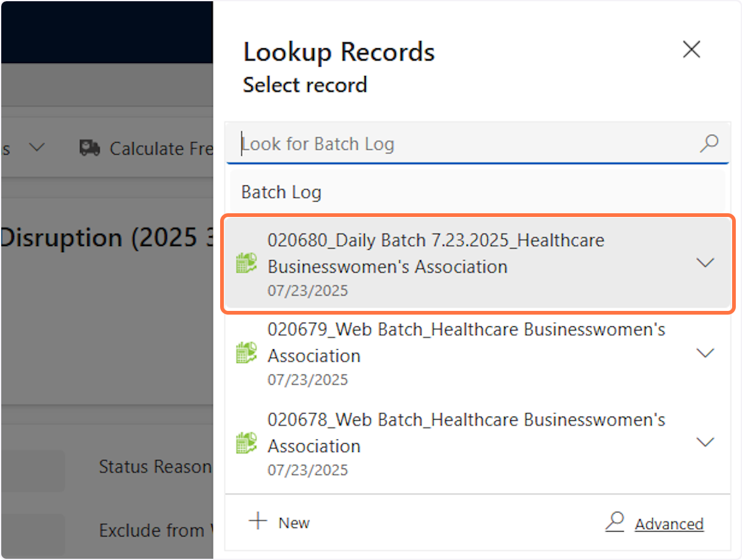Click the Calculate Freight truck icon
Image resolution: width=742 pixels, height=560 pixels.
tap(90, 148)
